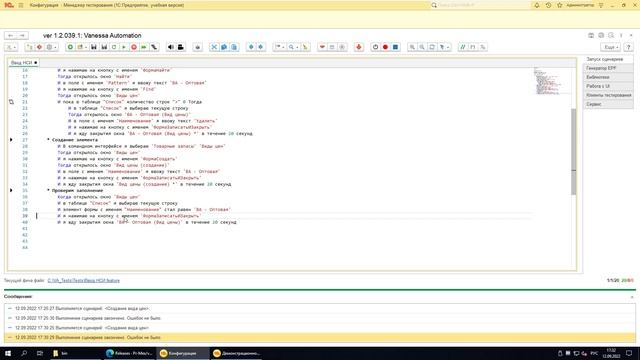Open the Releases Edge window from taskbar
The image size is (640, 360).
pos(129,353)
